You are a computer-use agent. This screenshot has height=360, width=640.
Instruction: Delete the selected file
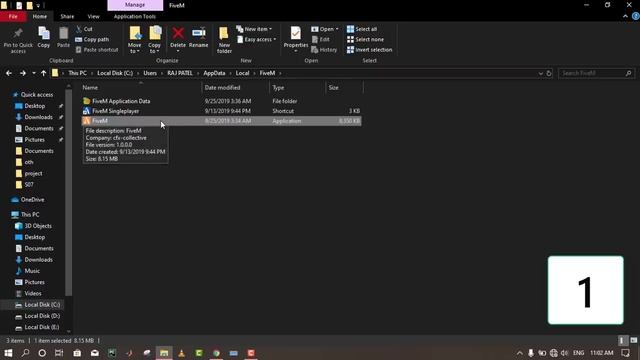click(x=178, y=39)
